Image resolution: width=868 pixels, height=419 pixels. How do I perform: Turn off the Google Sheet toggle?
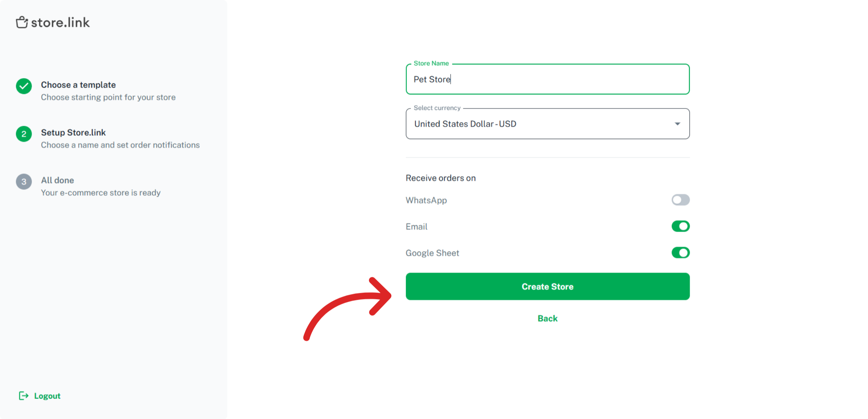(x=680, y=253)
